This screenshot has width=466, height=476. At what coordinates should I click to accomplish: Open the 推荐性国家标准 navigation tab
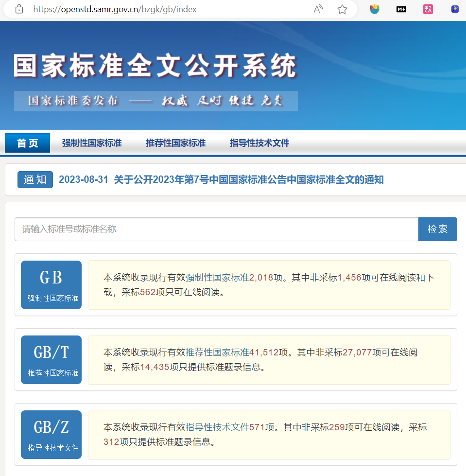click(175, 142)
